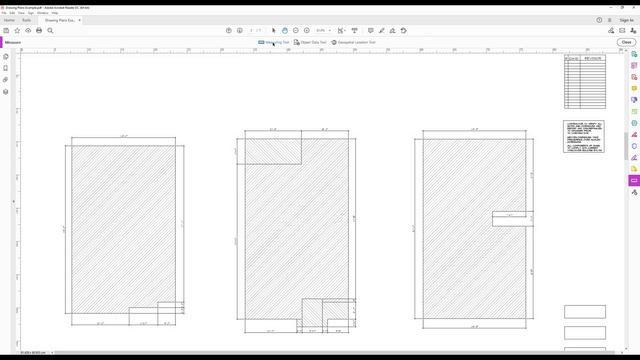
Task: Add a comment with the sticky note icon
Action: [x=370, y=31]
